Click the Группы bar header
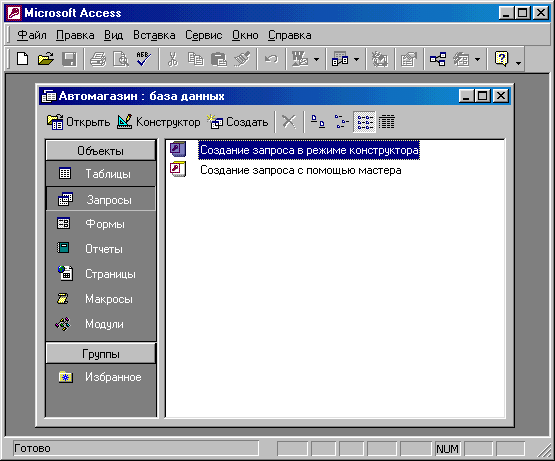 [101, 353]
